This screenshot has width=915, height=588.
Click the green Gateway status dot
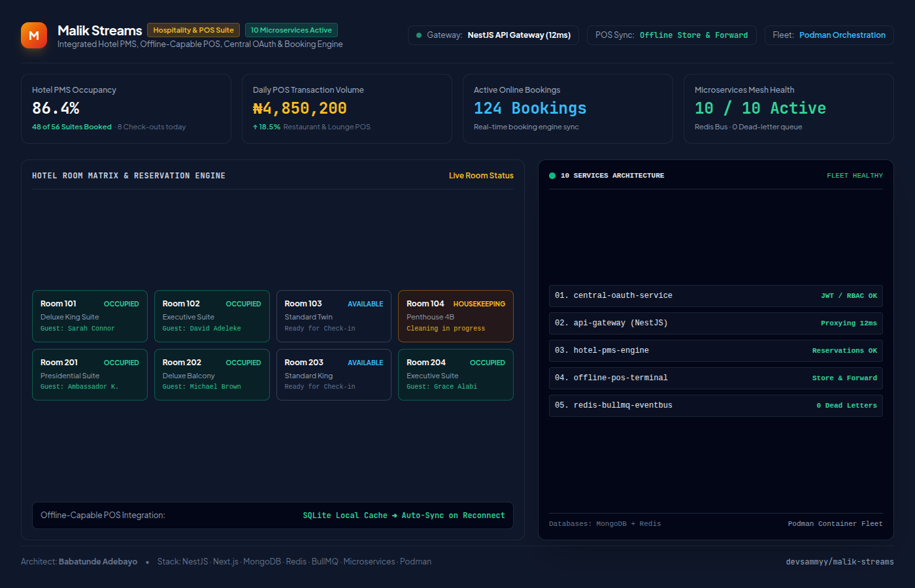pos(419,35)
